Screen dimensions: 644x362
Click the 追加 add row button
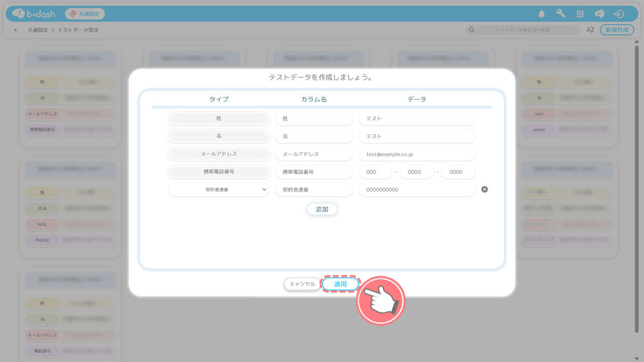[x=322, y=209]
